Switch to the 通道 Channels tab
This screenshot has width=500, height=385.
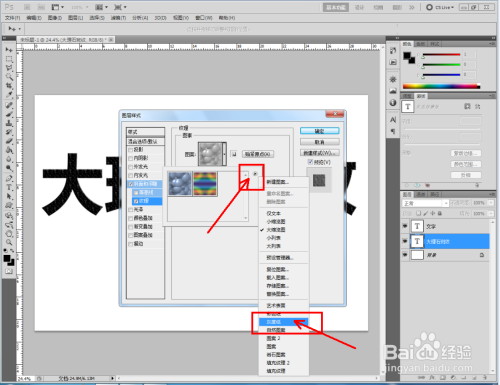point(421,194)
